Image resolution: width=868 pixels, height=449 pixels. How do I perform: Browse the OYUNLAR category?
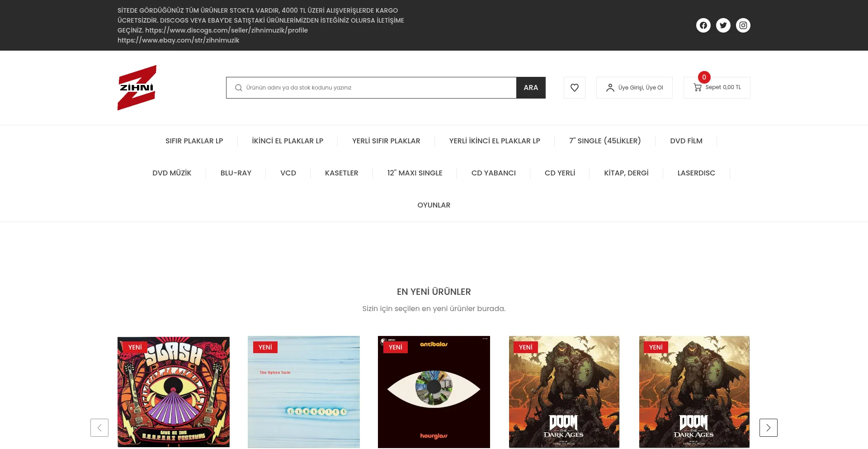click(434, 205)
